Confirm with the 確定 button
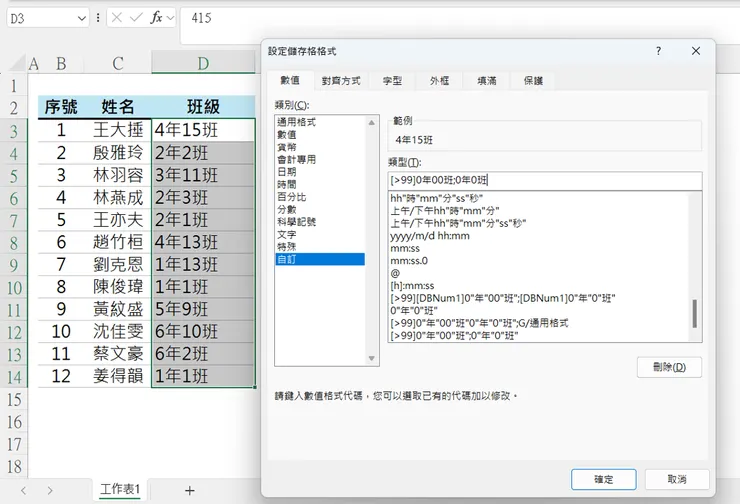The image size is (740, 504). (604, 479)
